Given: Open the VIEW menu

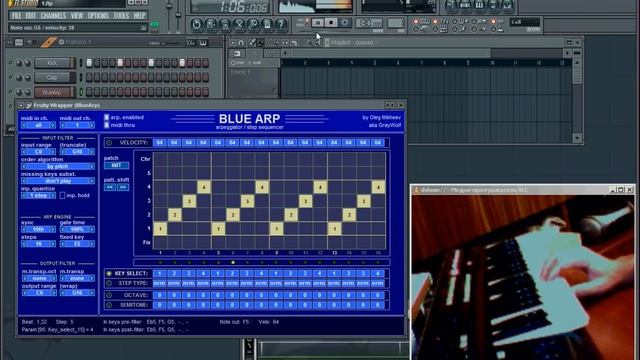Looking at the screenshot, I should coord(77,16).
